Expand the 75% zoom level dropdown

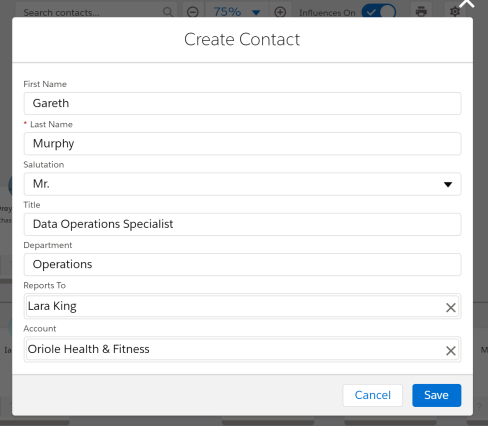tap(237, 12)
